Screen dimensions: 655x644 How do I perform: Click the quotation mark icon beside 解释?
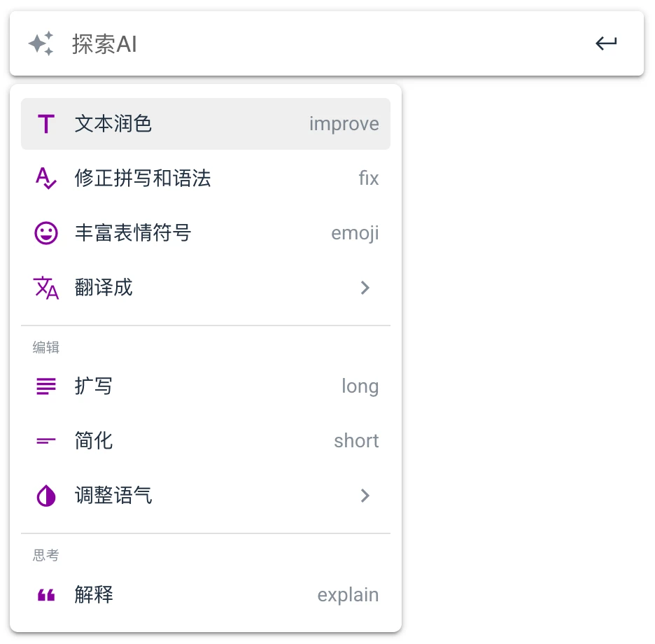46,595
